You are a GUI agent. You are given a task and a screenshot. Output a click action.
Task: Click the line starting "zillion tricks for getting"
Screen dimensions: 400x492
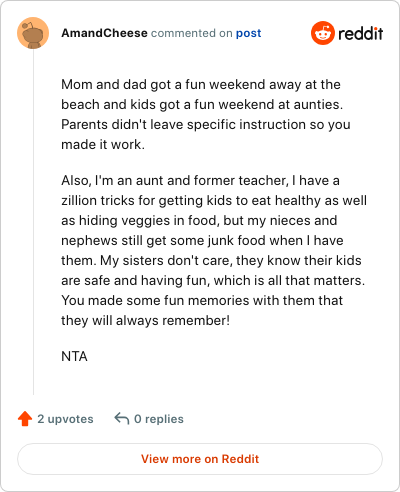pyautogui.click(x=214, y=201)
